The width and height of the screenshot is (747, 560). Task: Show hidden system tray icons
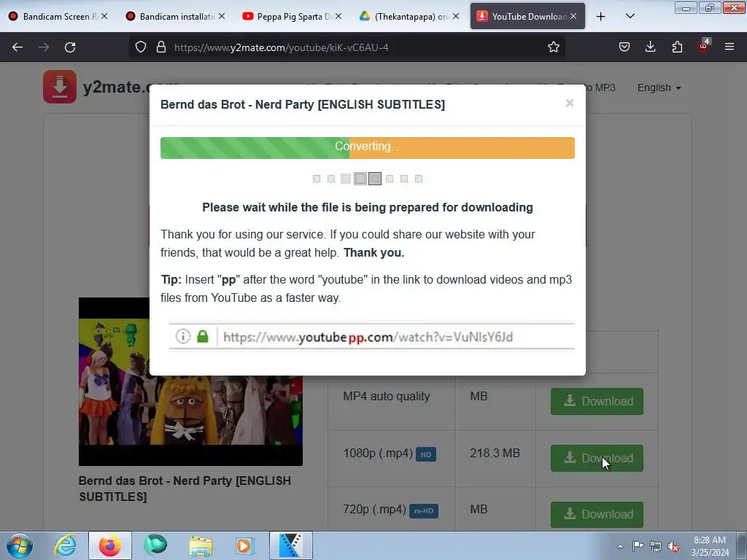pyautogui.click(x=620, y=546)
